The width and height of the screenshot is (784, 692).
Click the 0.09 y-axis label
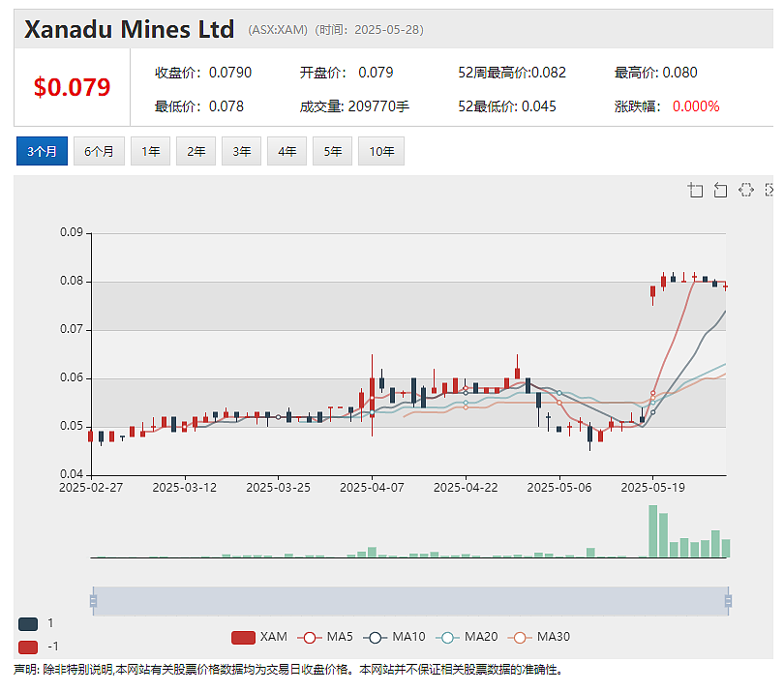click(x=72, y=232)
